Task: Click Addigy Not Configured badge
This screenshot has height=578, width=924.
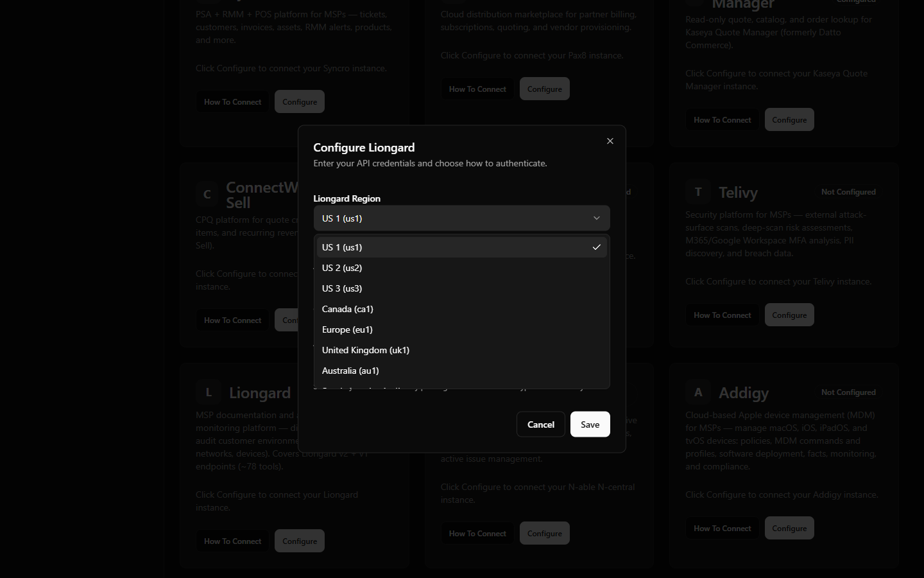Action: (x=848, y=392)
